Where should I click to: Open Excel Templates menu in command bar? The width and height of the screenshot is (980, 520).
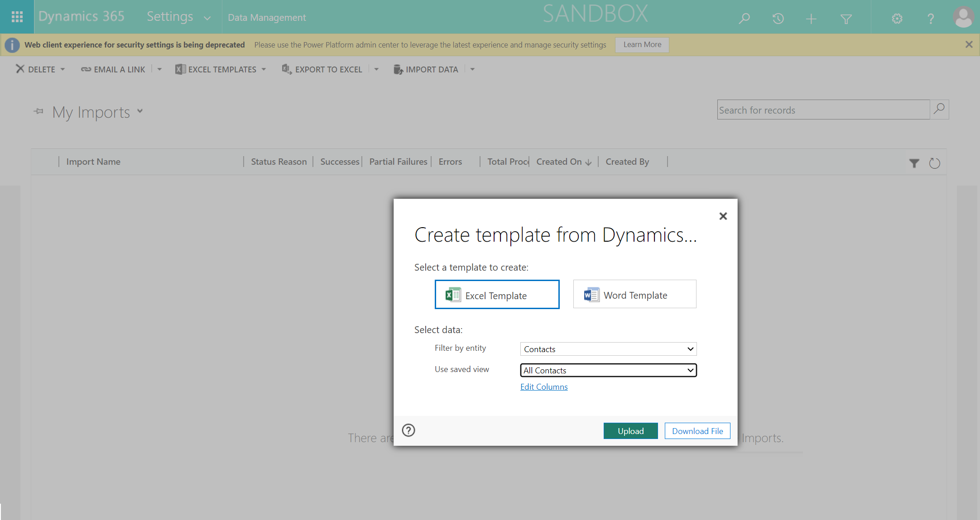(x=221, y=69)
